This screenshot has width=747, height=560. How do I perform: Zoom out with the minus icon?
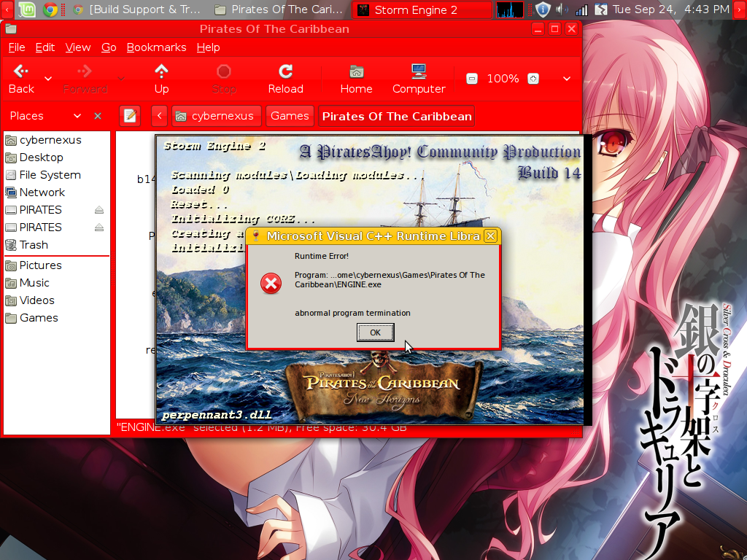[472, 79]
